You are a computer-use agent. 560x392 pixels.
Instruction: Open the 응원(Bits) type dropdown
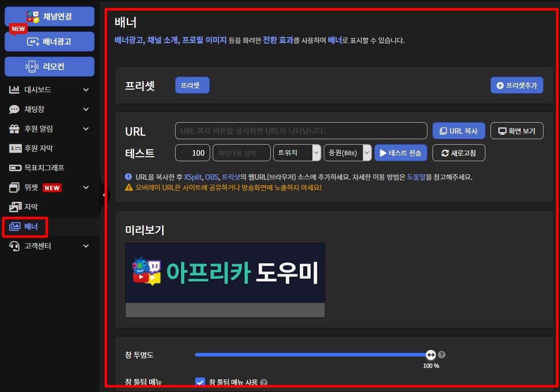pos(347,153)
